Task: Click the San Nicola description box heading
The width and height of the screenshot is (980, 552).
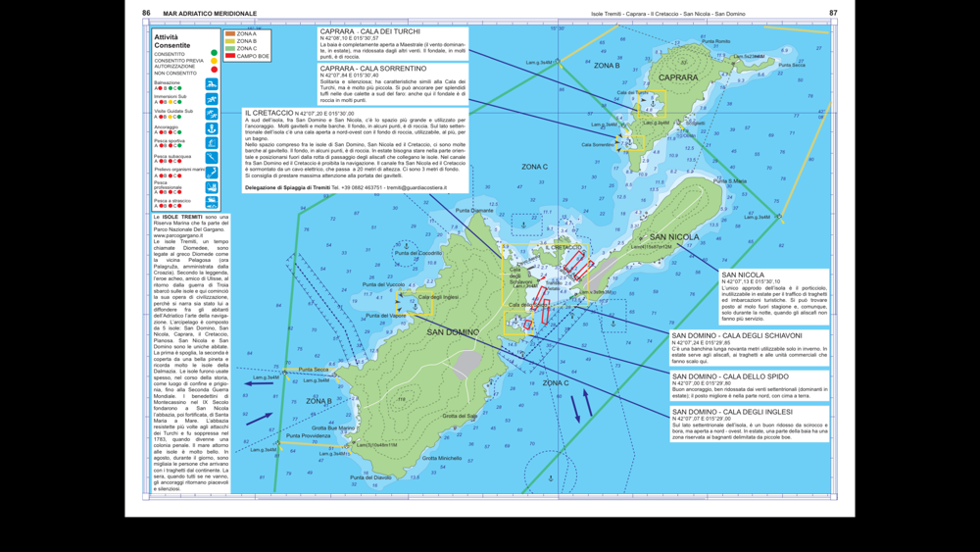Action: 743,275
